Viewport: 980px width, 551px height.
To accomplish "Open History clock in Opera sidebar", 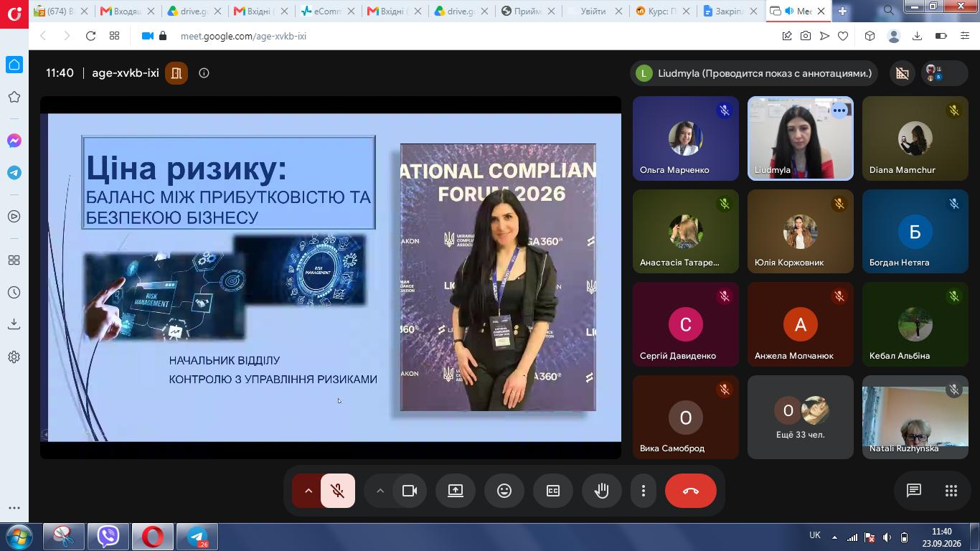I will pos(14,292).
